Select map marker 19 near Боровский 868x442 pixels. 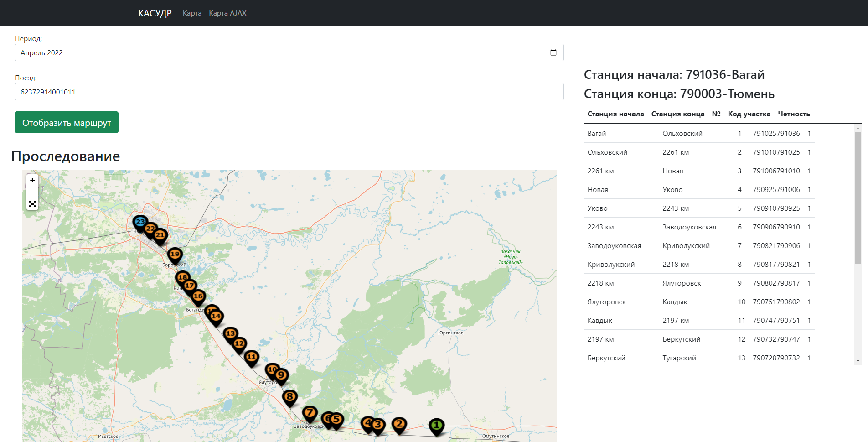pyautogui.click(x=175, y=255)
